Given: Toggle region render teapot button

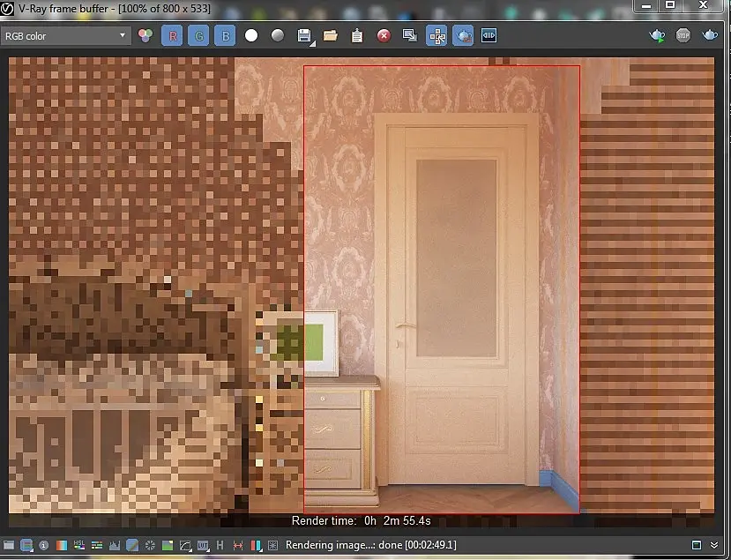Looking at the screenshot, I should pyautogui.click(x=463, y=35).
